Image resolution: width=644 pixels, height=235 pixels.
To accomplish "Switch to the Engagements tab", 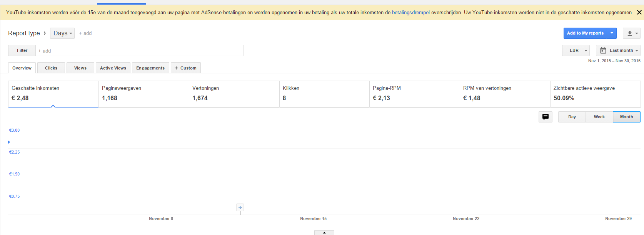I will (150, 68).
